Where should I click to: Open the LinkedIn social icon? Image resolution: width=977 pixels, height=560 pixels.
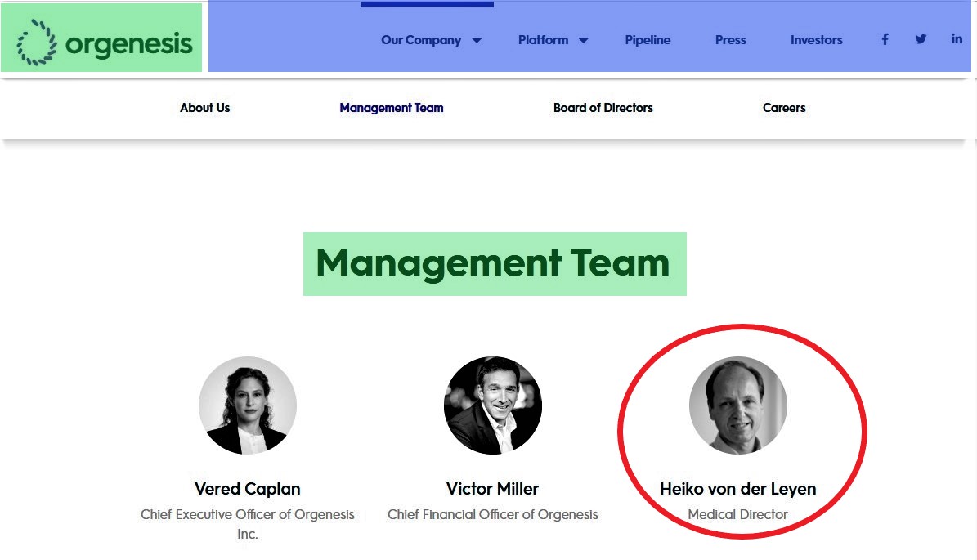click(957, 39)
